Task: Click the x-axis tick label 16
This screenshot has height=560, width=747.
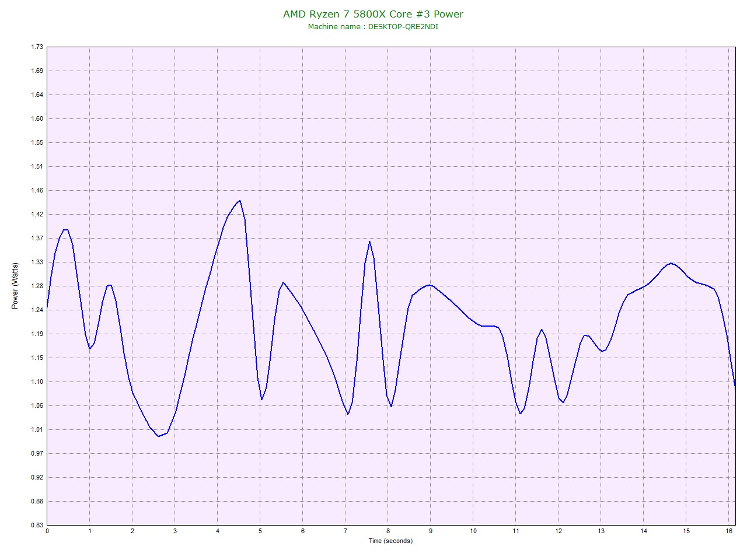Action: [728, 531]
